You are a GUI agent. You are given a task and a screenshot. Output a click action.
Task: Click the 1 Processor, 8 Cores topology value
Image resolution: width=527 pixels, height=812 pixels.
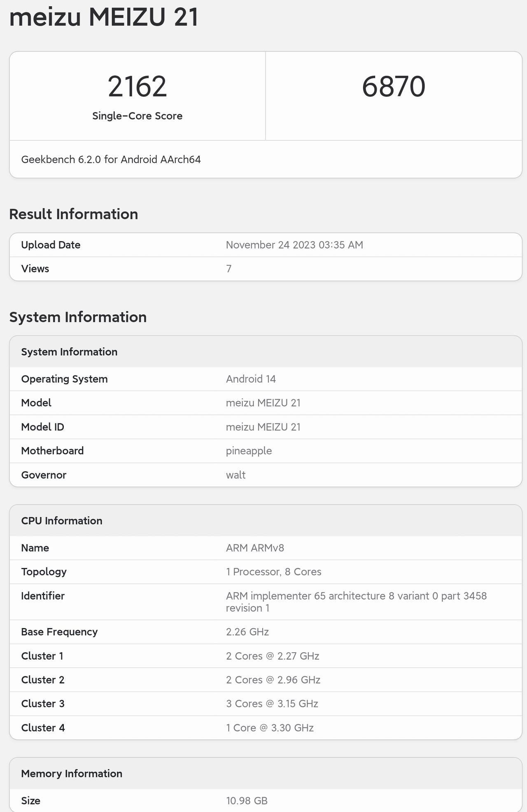(x=273, y=572)
